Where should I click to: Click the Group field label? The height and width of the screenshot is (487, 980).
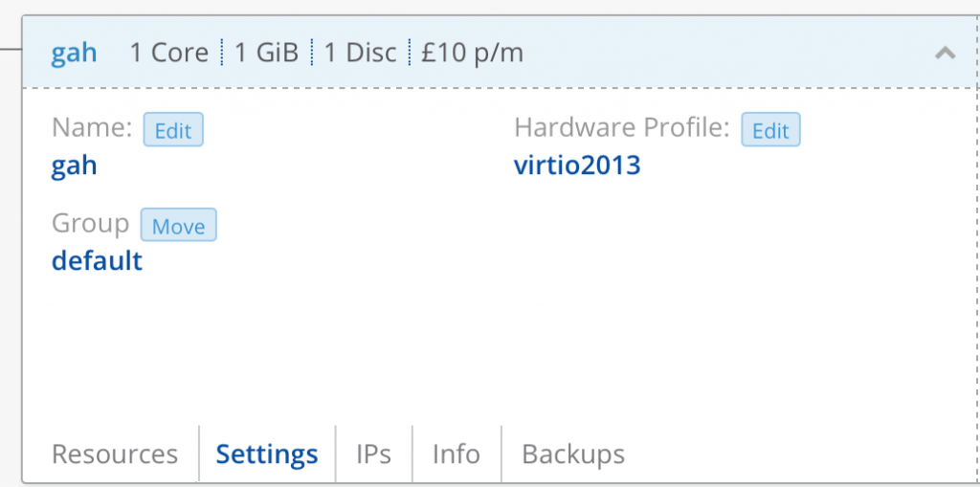pos(90,224)
